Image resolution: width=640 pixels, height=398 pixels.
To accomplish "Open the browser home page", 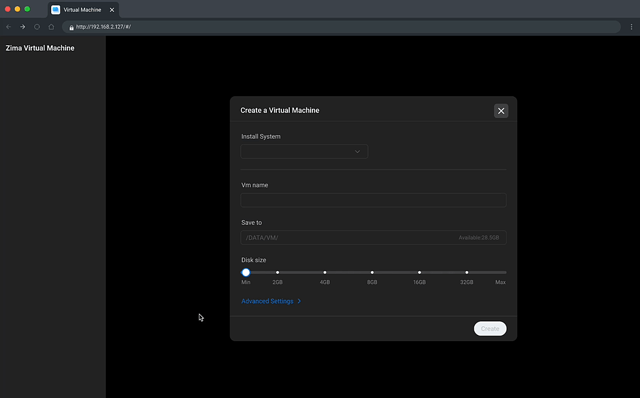I will pos(51,27).
